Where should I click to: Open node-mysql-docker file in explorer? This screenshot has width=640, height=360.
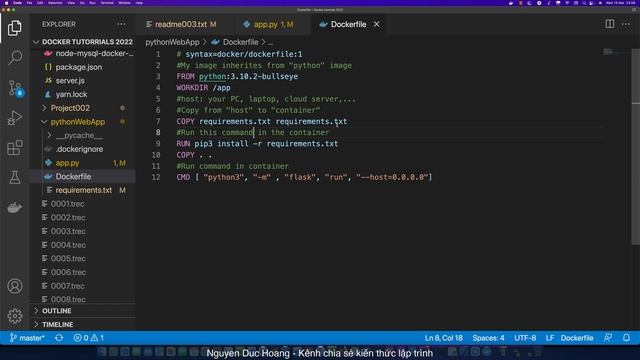point(83,53)
